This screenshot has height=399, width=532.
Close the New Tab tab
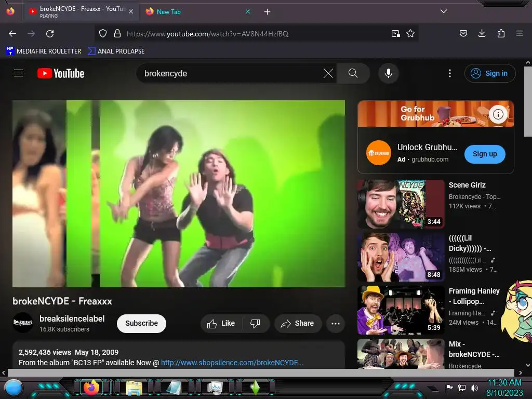[248, 11]
